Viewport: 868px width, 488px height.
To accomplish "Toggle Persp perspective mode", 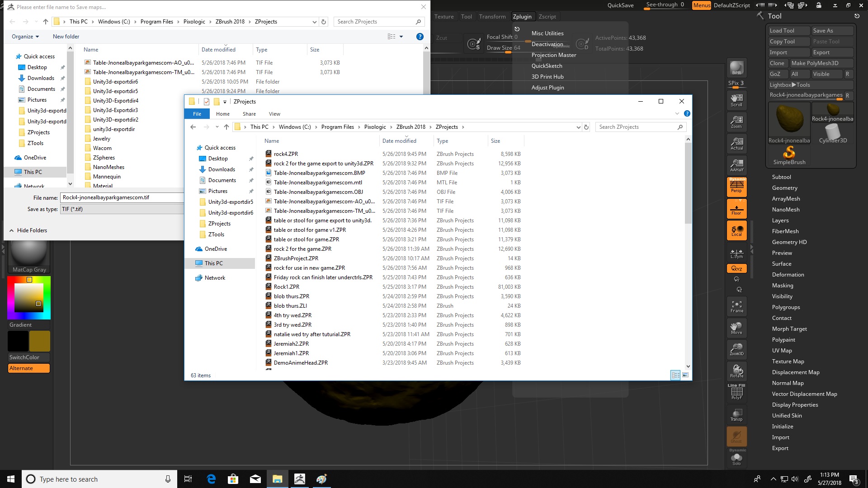I will [736, 187].
